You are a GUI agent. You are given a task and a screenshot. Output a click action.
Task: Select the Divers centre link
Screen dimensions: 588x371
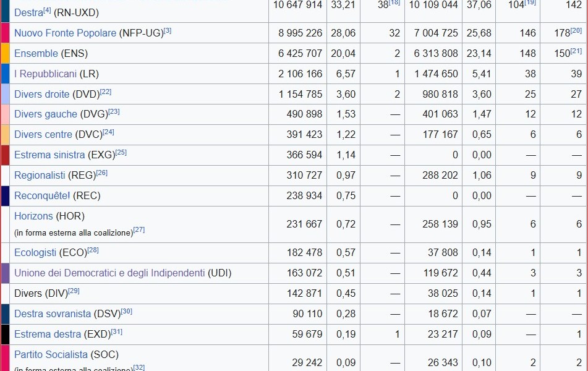[43, 135]
